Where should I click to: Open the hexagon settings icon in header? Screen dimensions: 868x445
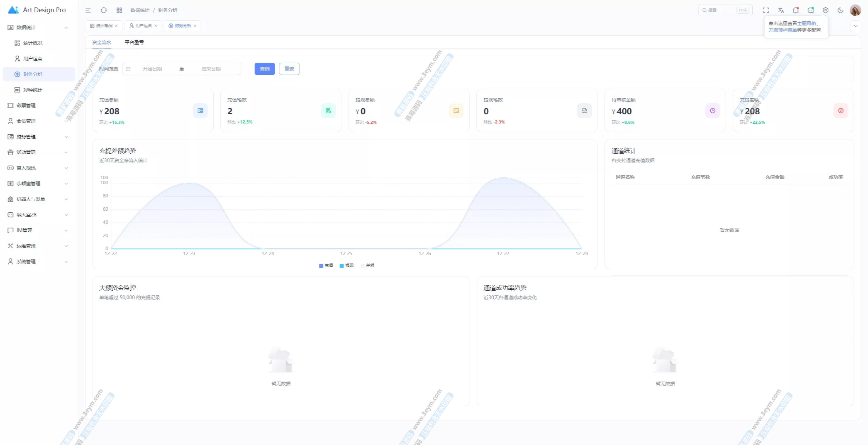[826, 10]
